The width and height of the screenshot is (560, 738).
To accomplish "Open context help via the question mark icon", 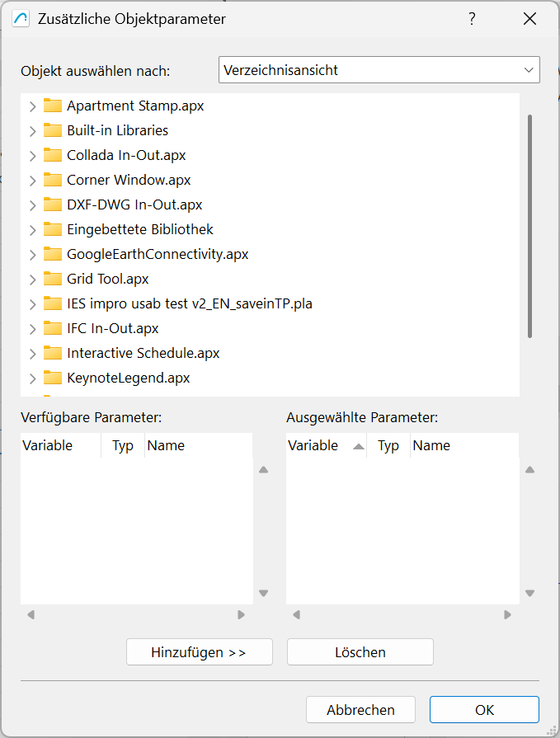I will (x=471, y=18).
